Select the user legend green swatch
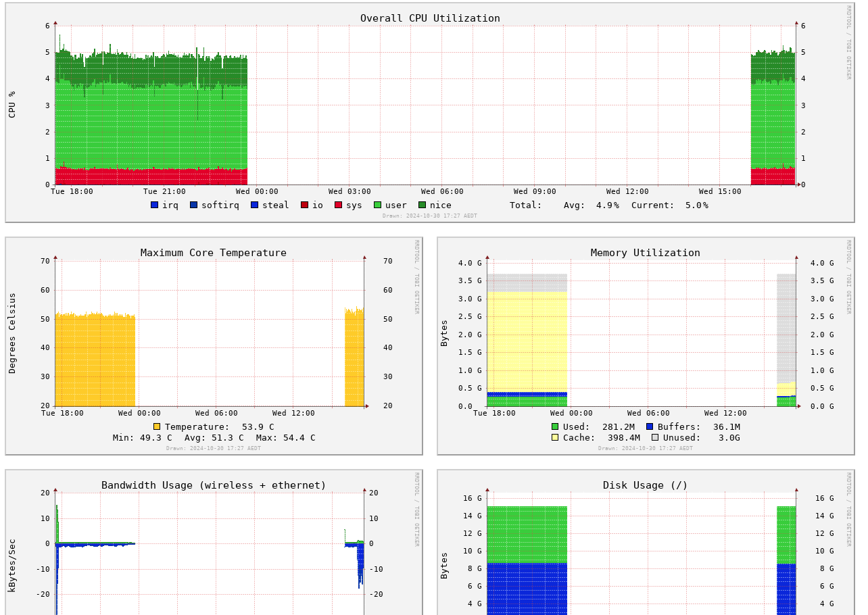The image size is (868, 615). [377, 205]
